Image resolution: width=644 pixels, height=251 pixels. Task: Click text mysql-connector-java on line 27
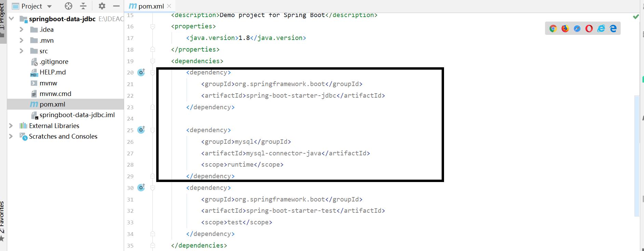coord(284,153)
